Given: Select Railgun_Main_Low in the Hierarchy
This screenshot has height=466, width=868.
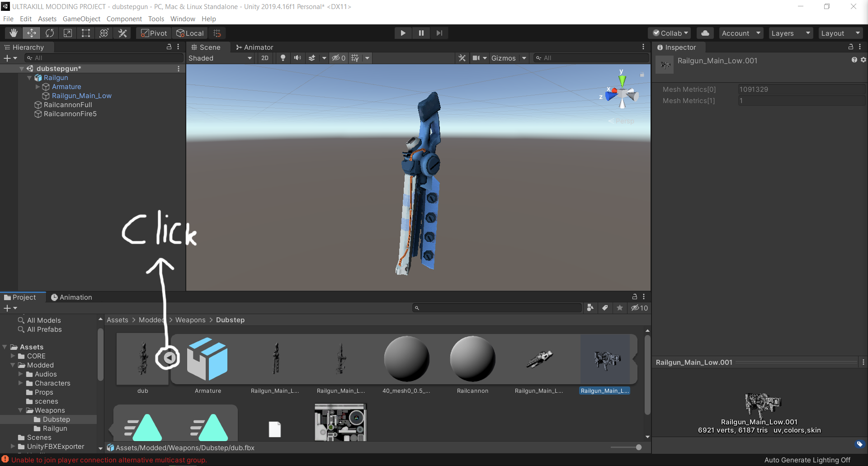Looking at the screenshot, I should point(81,96).
